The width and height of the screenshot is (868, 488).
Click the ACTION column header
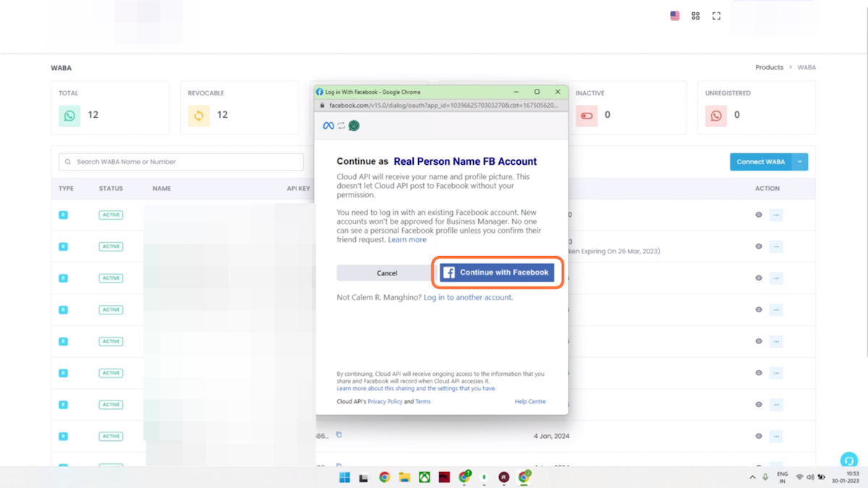pyautogui.click(x=767, y=189)
